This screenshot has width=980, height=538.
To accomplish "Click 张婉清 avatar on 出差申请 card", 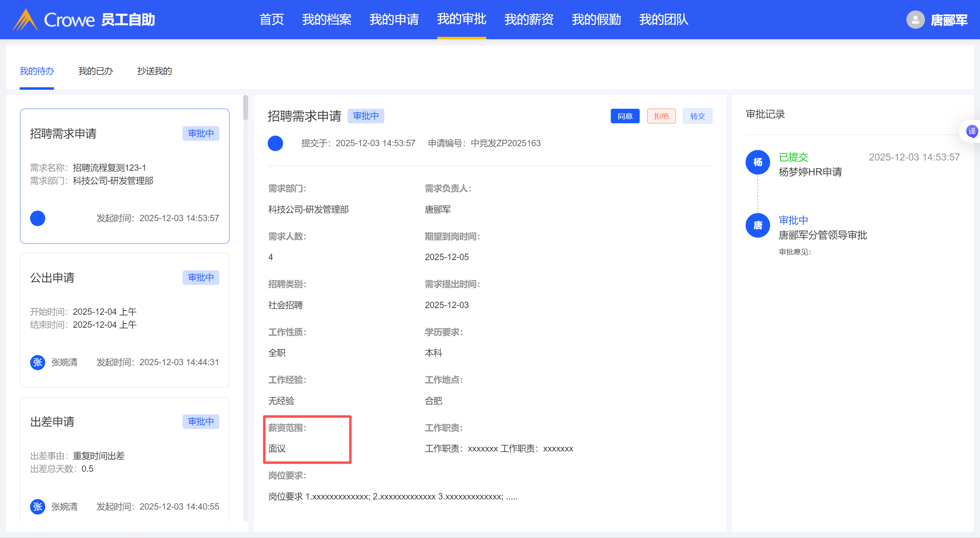I will [x=37, y=506].
